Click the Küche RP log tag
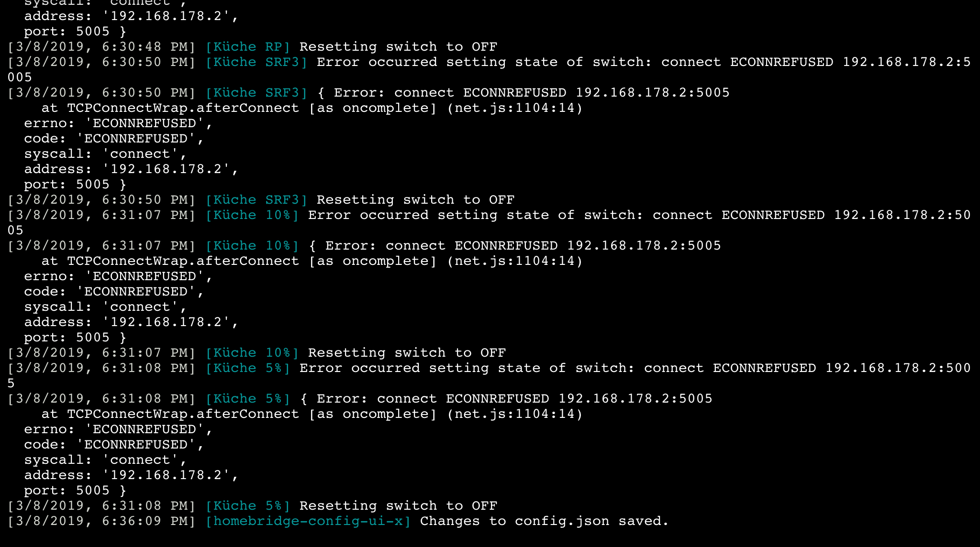The width and height of the screenshot is (980, 547). point(247,47)
